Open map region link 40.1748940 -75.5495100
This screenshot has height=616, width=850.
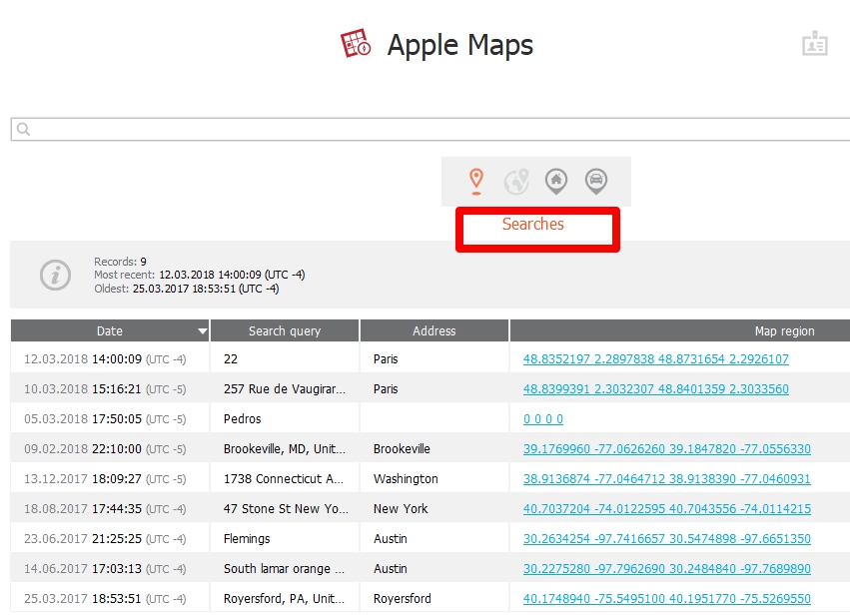667,598
